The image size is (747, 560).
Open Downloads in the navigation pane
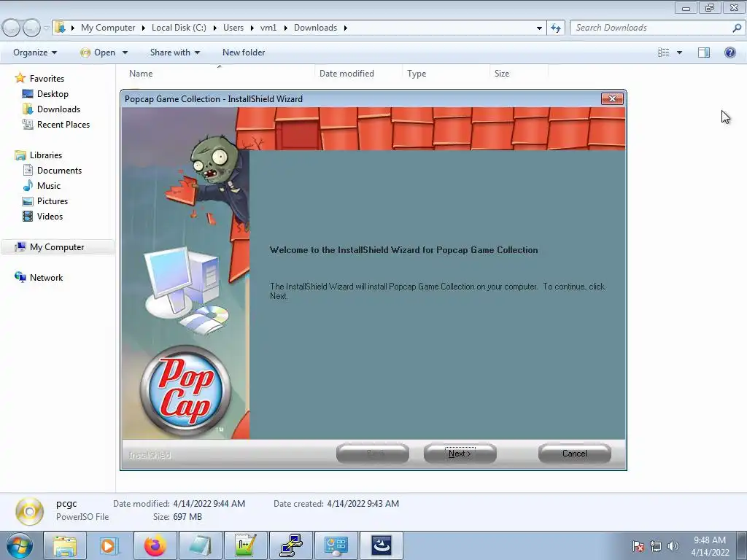click(58, 109)
